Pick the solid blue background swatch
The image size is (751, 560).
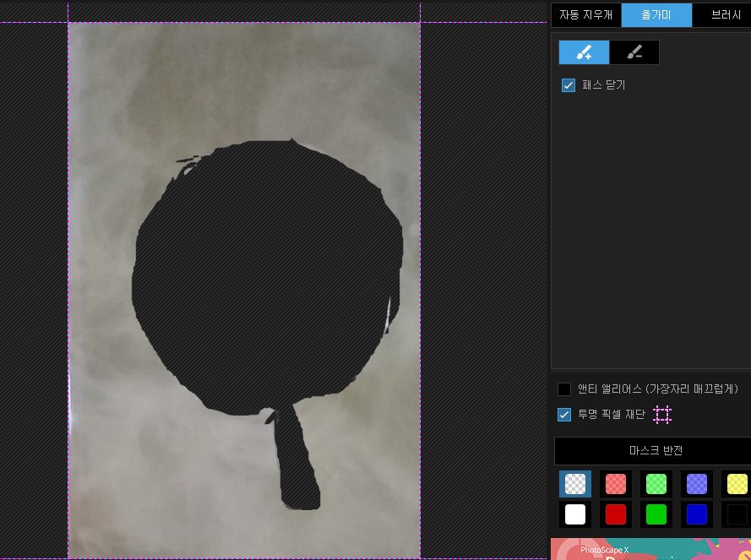[x=697, y=514]
